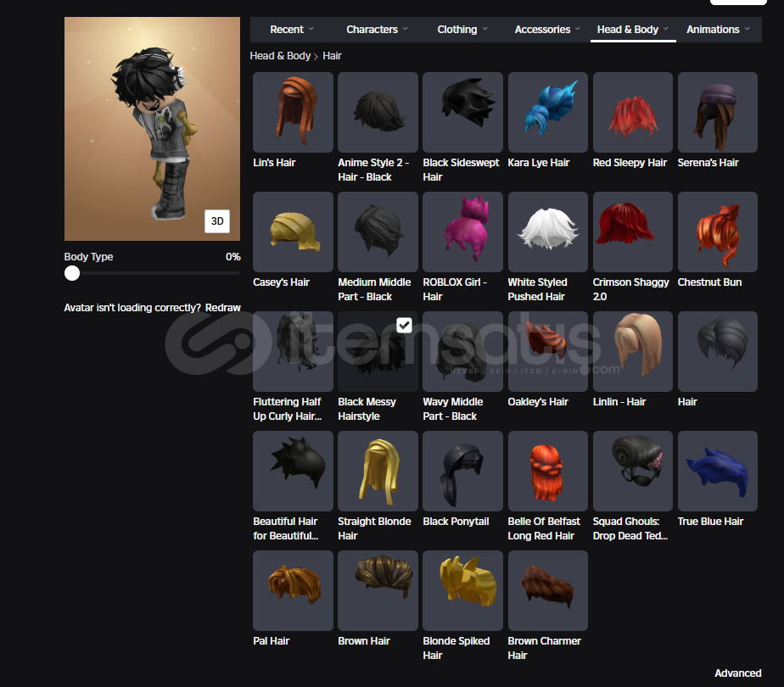This screenshot has height=687, width=784.
Task: Select the pink ROBLOX Girl Hair
Action: tap(463, 232)
